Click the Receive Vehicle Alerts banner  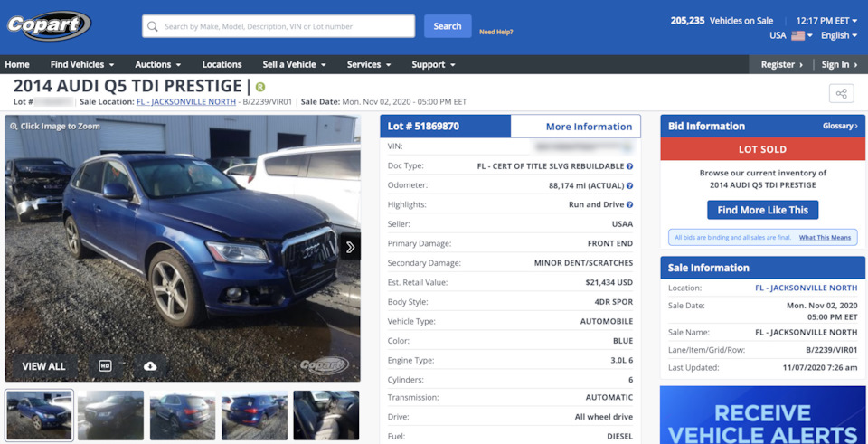(x=762, y=415)
